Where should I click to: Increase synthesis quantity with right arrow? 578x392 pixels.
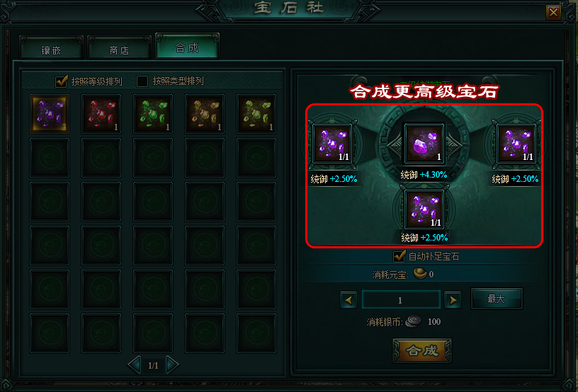[x=453, y=300]
